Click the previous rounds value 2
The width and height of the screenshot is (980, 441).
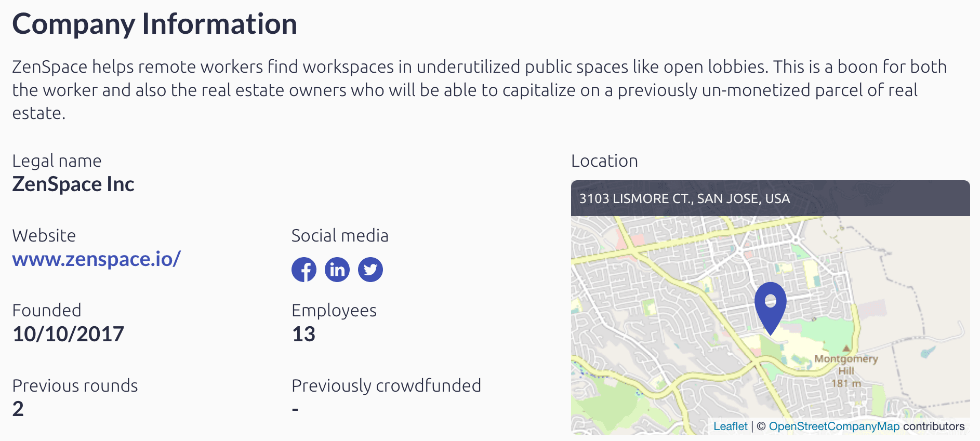coord(18,409)
